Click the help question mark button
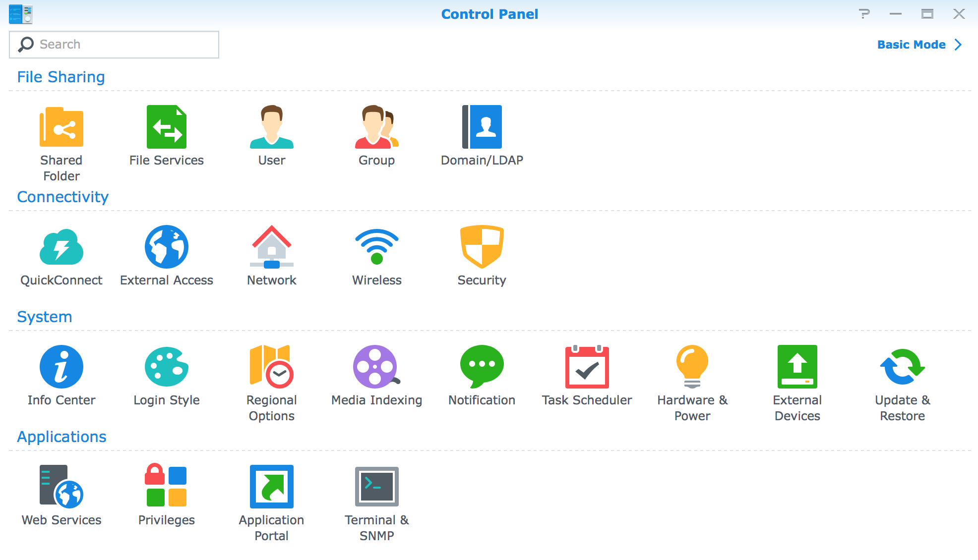978x560 pixels. pyautogui.click(x=864, y=14)
